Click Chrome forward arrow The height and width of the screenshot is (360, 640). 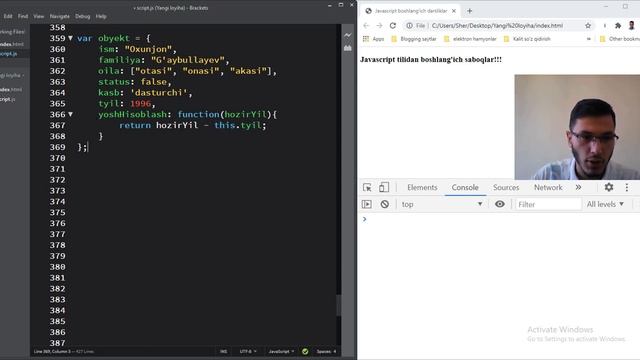click(x=379, y=26)
